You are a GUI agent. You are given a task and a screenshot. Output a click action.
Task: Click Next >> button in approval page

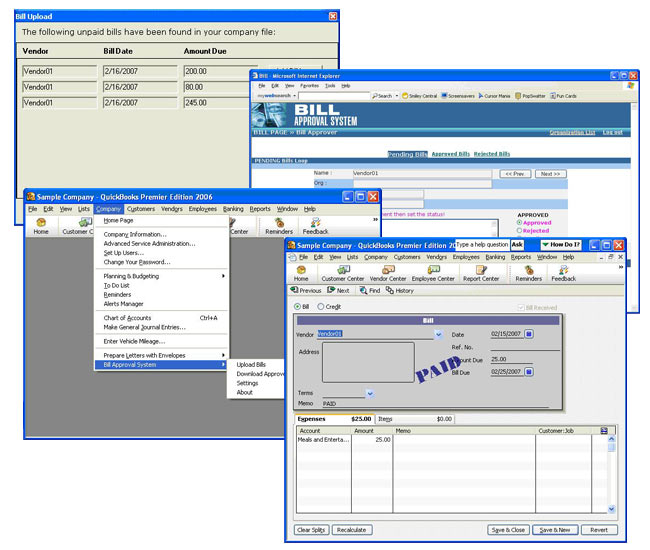[x=550, y=174]
